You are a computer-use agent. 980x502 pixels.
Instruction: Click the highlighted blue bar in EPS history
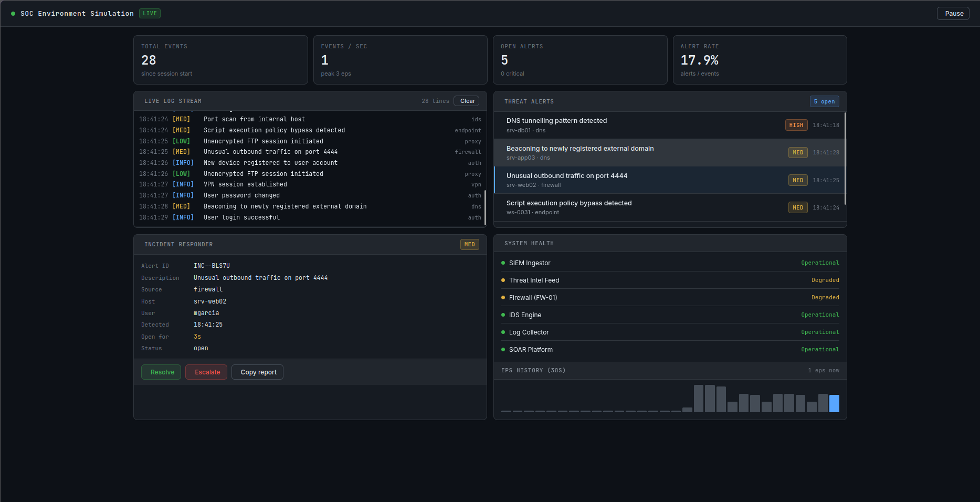coord(834,403)
